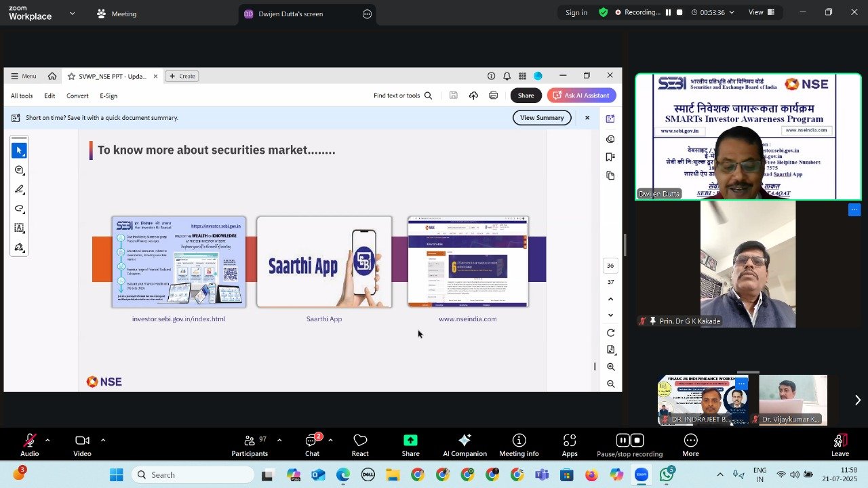Click the Create new tab button
The image size is (868, 488).
(182, 76)
